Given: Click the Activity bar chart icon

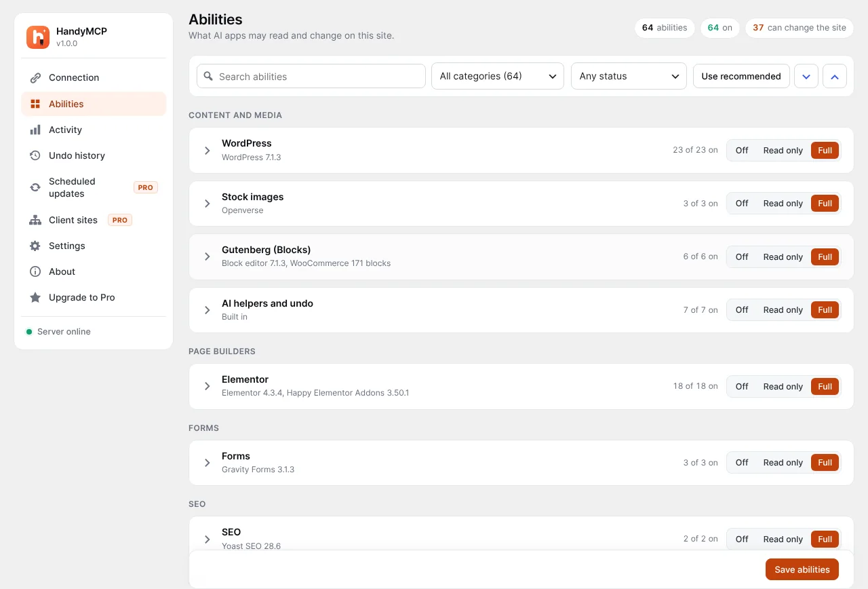Looking at the screenshot, I should tap(35, 130).
